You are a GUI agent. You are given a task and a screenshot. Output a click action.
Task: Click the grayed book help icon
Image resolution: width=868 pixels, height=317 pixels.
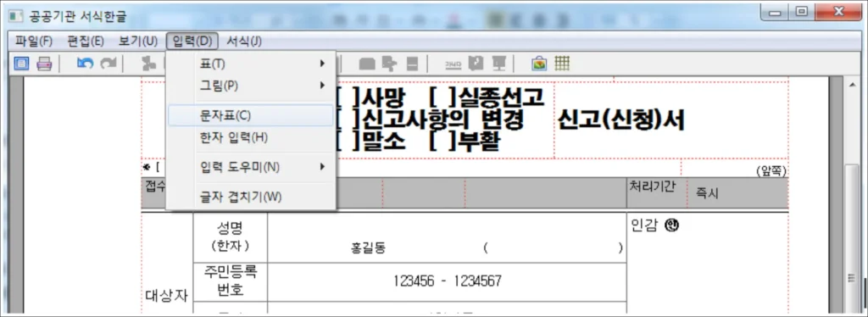(x=476, y=64)
